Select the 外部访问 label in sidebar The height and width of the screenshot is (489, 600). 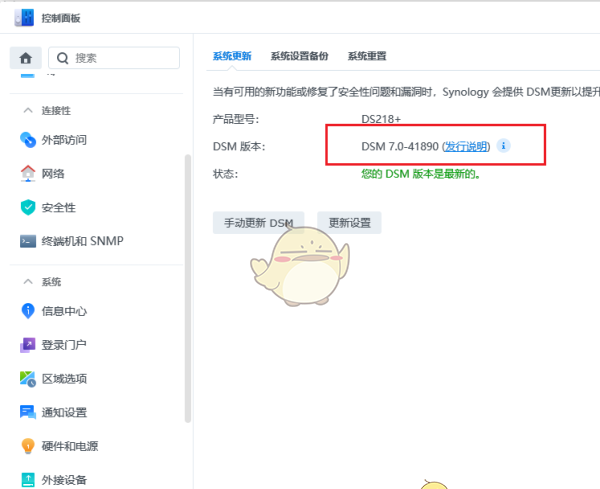coord(64,140)
